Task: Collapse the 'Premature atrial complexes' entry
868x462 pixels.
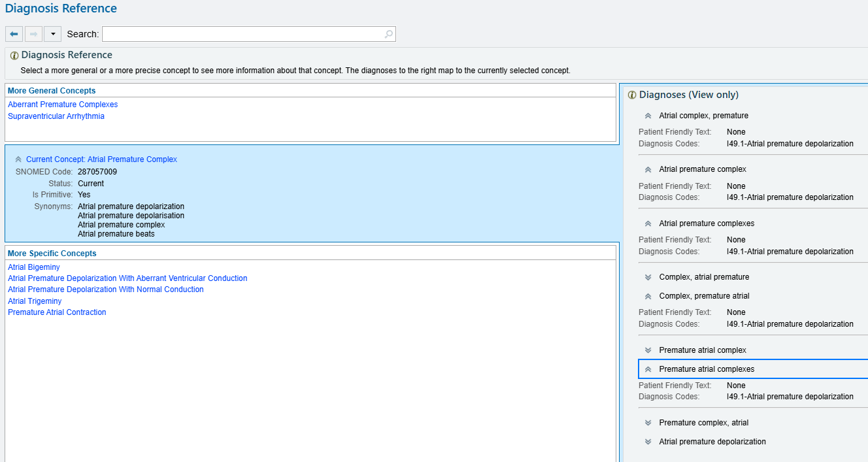Action: [x=648, y=369]
